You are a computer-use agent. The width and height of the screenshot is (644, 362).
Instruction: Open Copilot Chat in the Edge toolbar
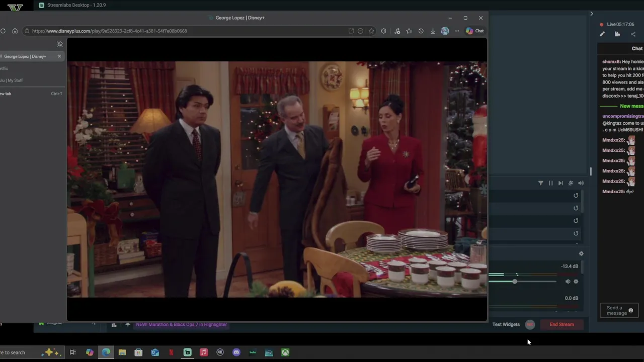click(x=474, y=31)
